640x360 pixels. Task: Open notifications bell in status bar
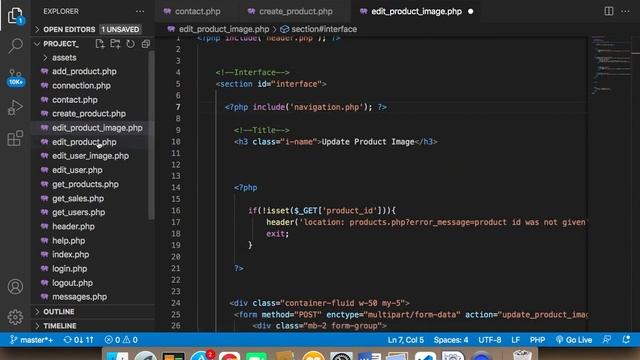626,340
